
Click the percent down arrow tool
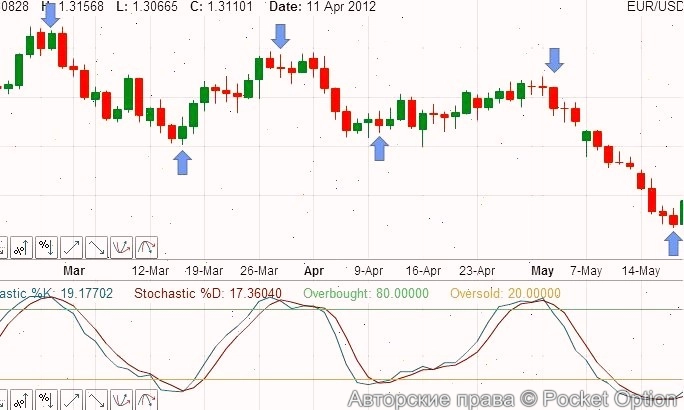click(x=46, y=246)
